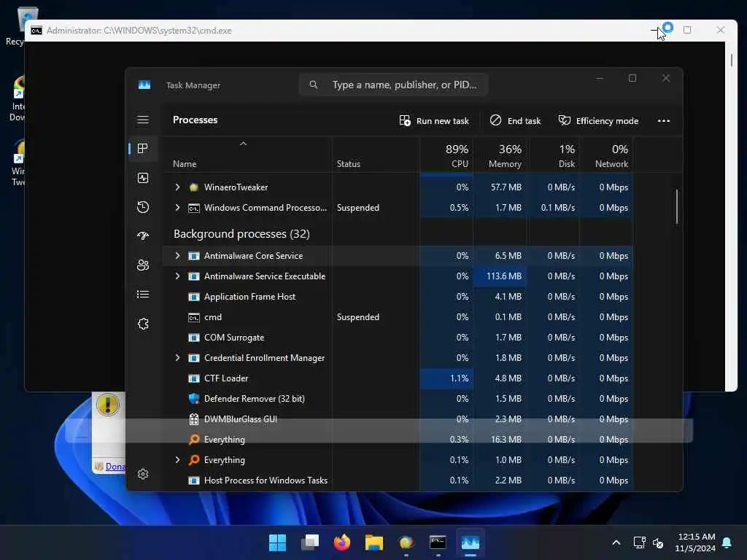Viewport: 747px width, 560px height.
Task: Click the DWMBlurGlass GUI process icon
Action: pos(193,419)
